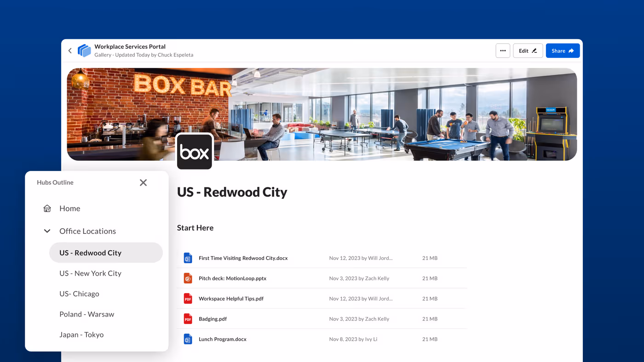The height and width of the screenshot is (362, 644).
Task: Open the more options ellipsis menu
Action: [x=503, y=51]
